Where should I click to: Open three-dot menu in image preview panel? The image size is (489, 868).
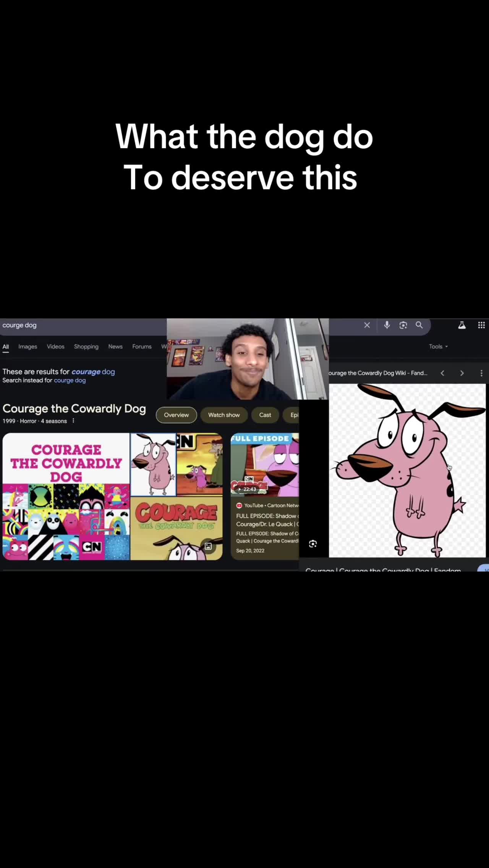481,373
